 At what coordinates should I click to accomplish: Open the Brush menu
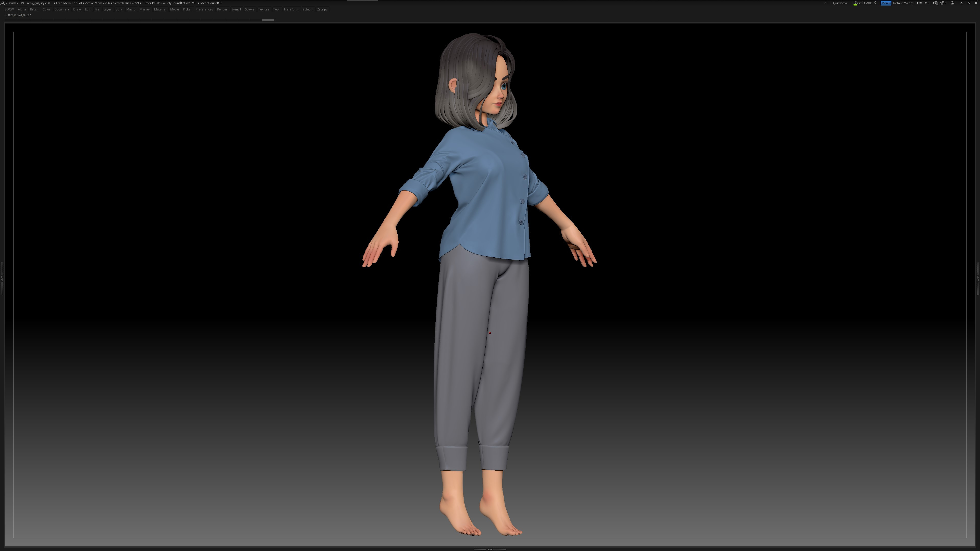coord(34,9)
